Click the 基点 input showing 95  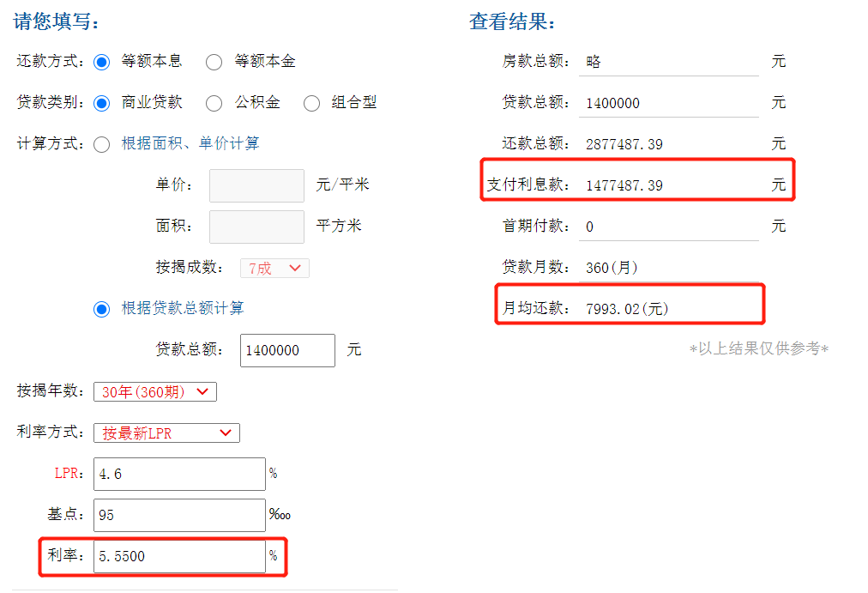click(x=180, y=515)
